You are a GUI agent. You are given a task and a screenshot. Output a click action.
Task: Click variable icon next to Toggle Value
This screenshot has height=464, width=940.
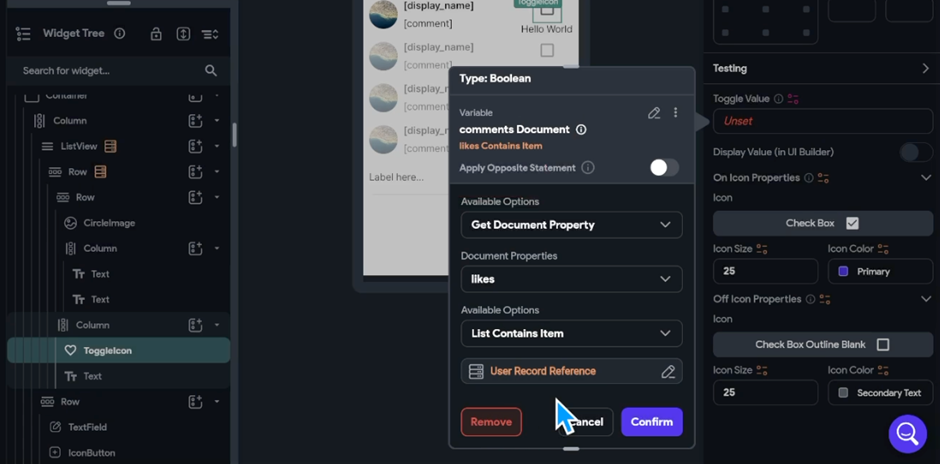(793, 99)
